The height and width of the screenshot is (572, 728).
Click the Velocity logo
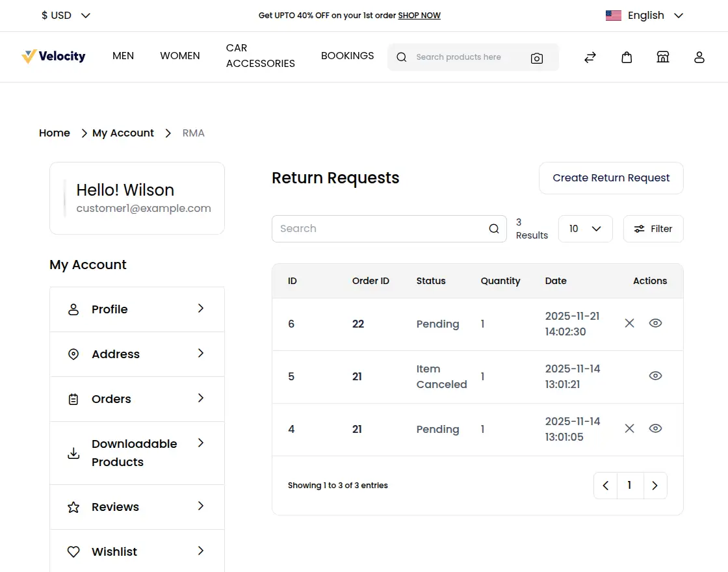(53, 57)
